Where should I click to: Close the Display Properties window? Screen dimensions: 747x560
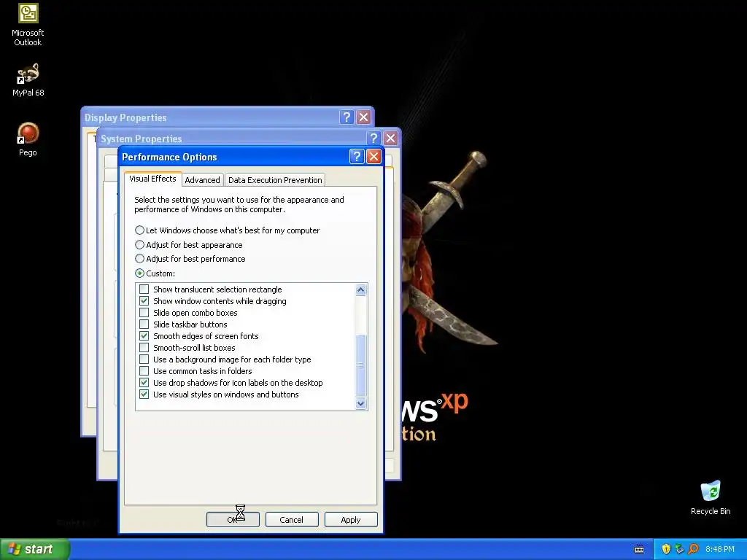[x=364, y=117]
